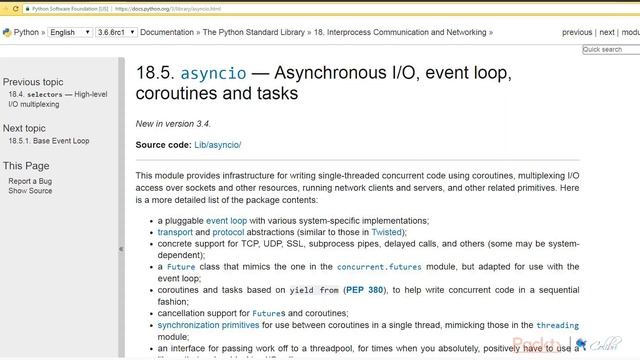Open the threading module link

point(558,325)
